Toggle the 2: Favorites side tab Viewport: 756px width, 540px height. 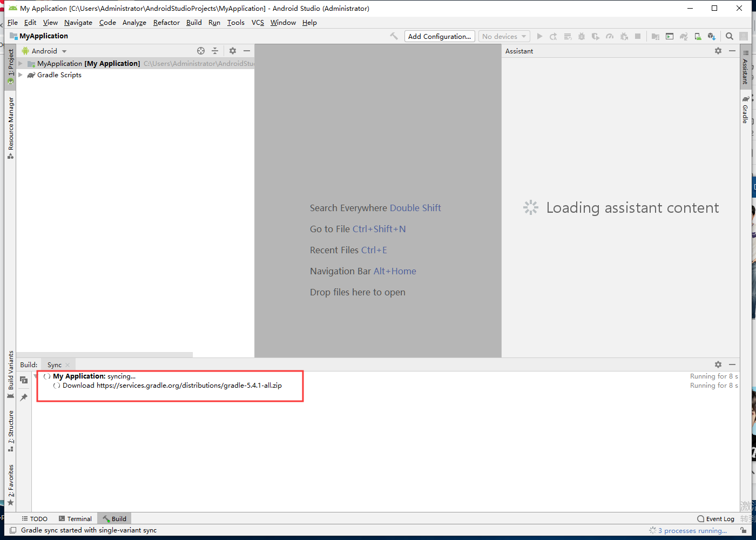tap(10, 485)
